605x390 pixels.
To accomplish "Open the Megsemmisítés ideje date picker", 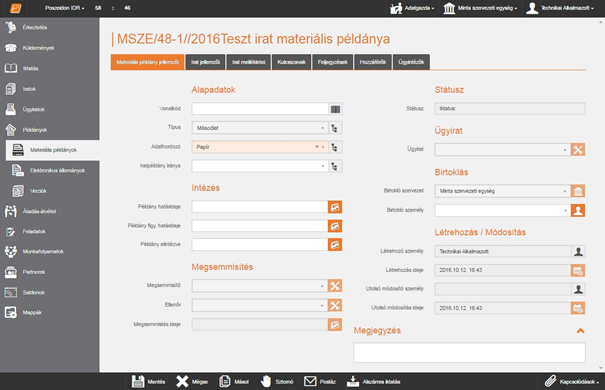I will tap(335, 324).
